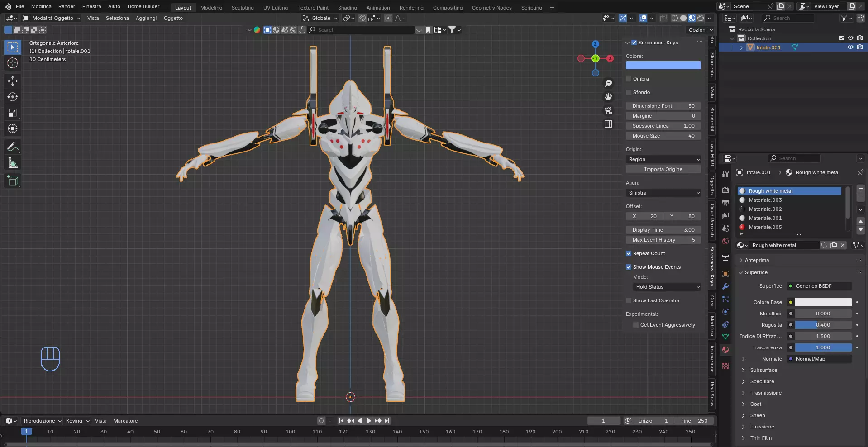Open the Origin Region dropdown

click(x=663, y=159)
